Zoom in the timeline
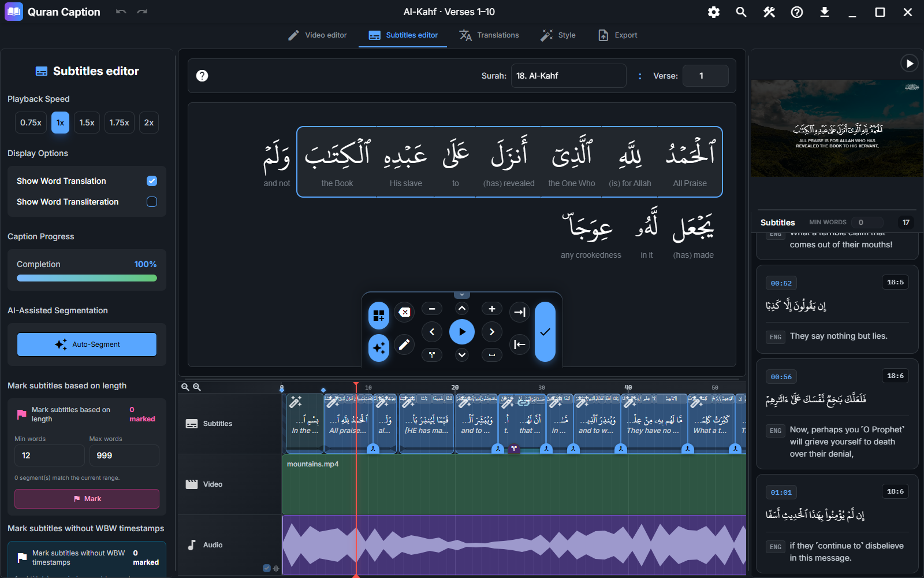 [x=197, y=387]
